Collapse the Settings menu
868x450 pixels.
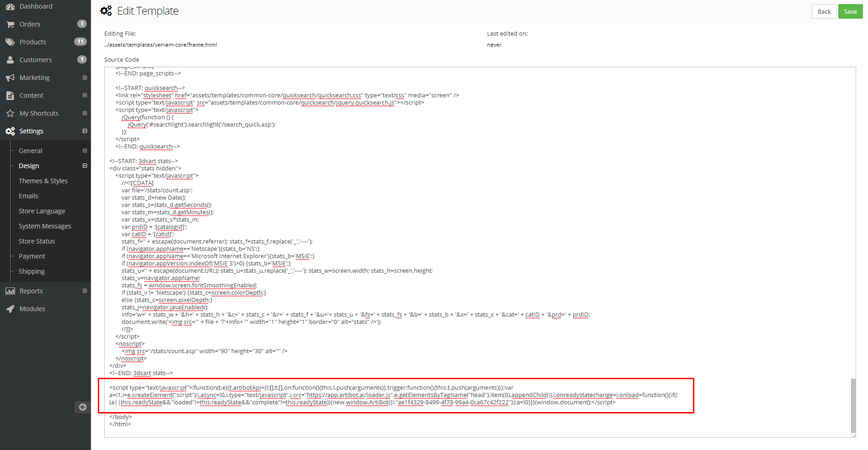point(85,131)
